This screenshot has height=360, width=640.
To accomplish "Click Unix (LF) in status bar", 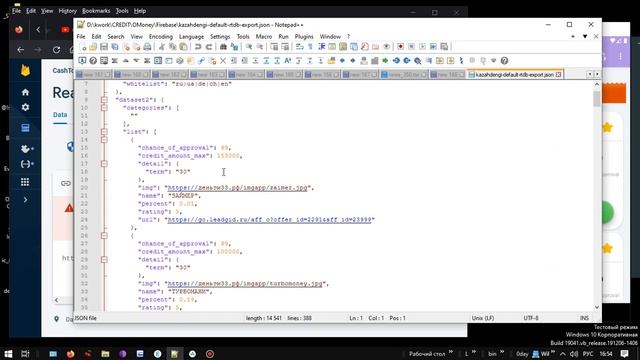I will [x=483, y=318].
